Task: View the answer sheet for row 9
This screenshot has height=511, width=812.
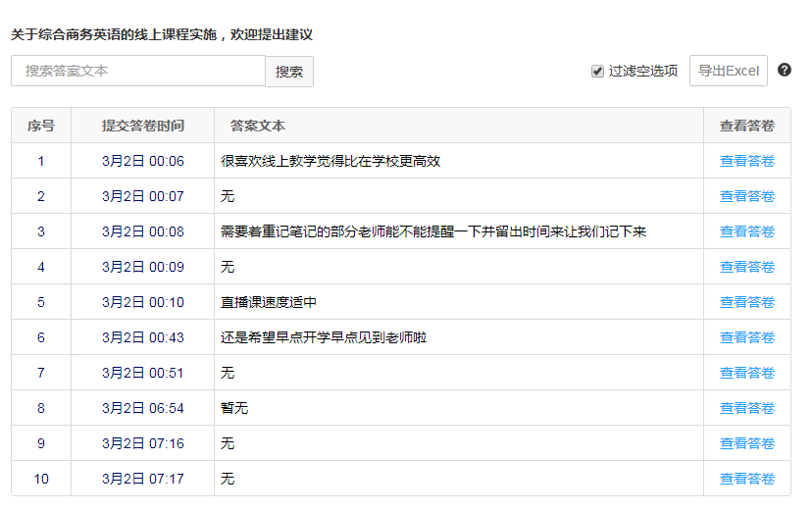Action: coord(746,443)
